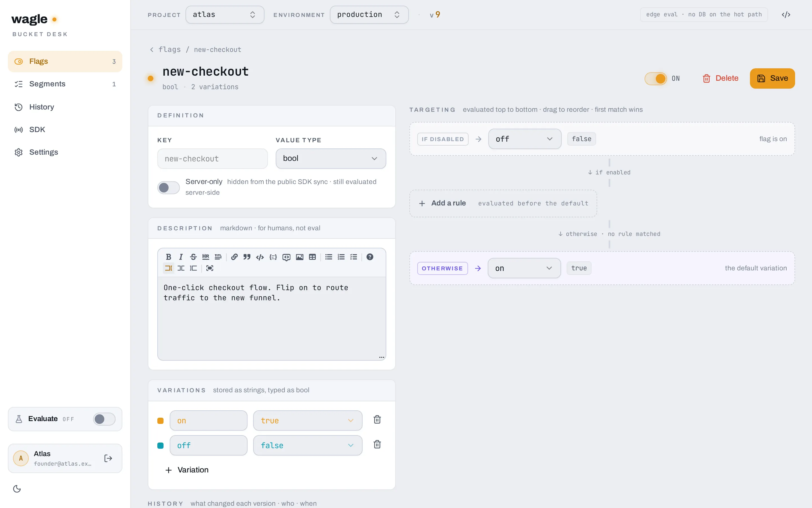Edit the 'on' variation name field
This screenshot has width=812, height=508.
click(208, 421)
